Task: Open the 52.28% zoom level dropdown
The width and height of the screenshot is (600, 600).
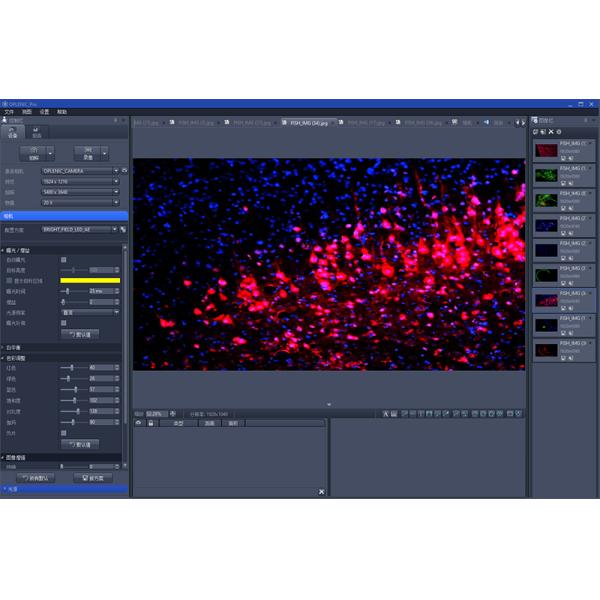Action: point(157,414)
